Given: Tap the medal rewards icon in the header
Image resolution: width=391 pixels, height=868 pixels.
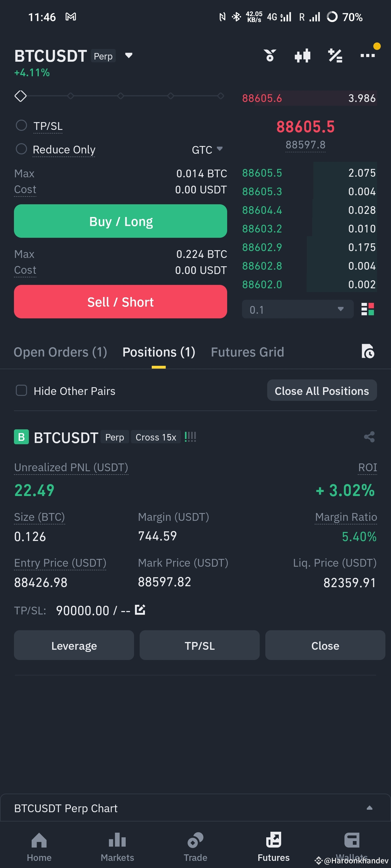Looking at the screenshot, I should tap(270, 55).
